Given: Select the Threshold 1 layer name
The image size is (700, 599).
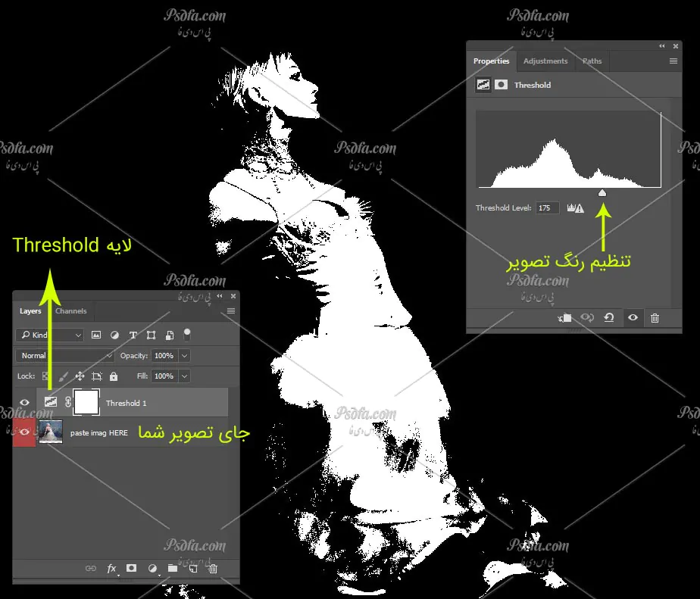Looking at the screenshot, I should point(126,403).
